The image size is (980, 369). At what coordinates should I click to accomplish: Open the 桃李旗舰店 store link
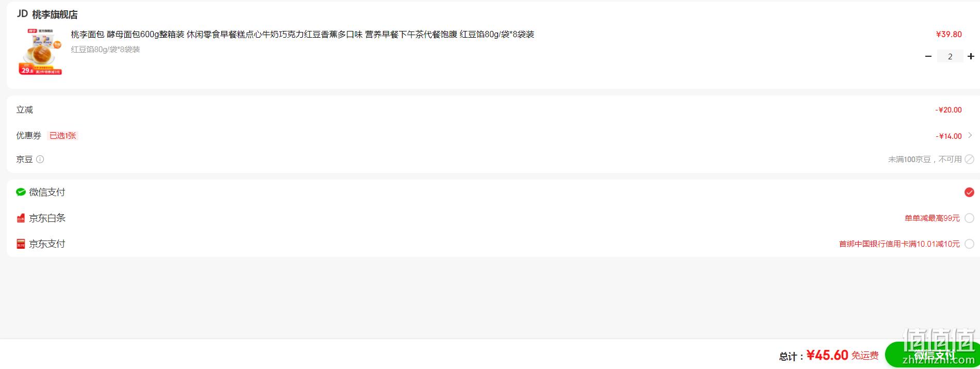[x=55, y=14]
